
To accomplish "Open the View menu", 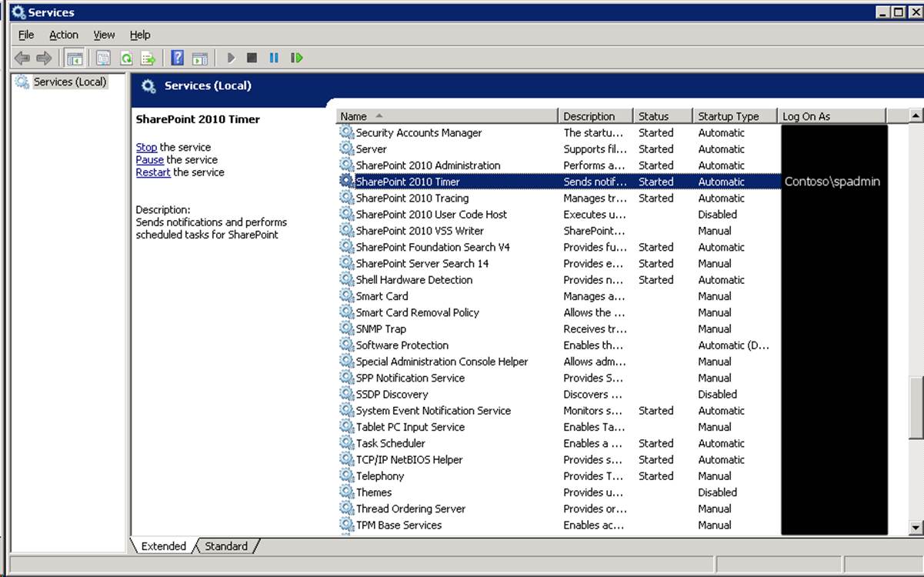I will tap(104, 35).
